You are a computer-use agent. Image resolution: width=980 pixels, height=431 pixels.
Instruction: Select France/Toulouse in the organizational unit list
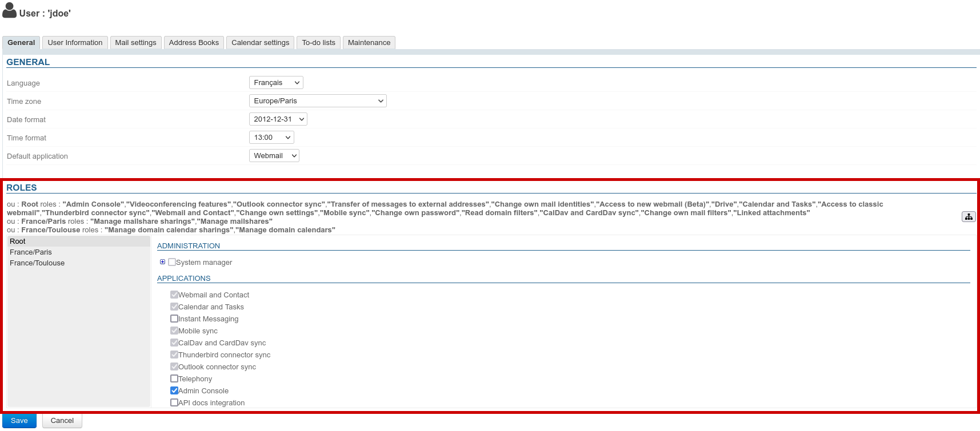(x=37, y=263)
